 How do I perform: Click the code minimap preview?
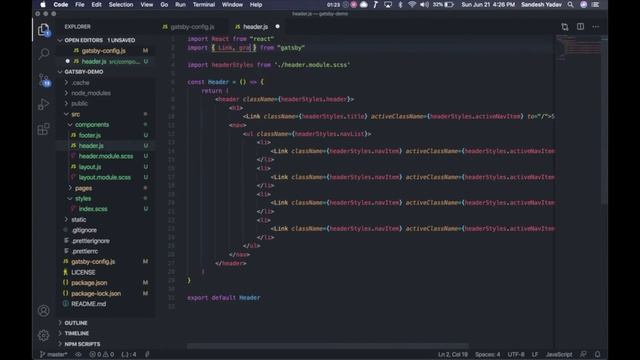(x=578, y=47)
